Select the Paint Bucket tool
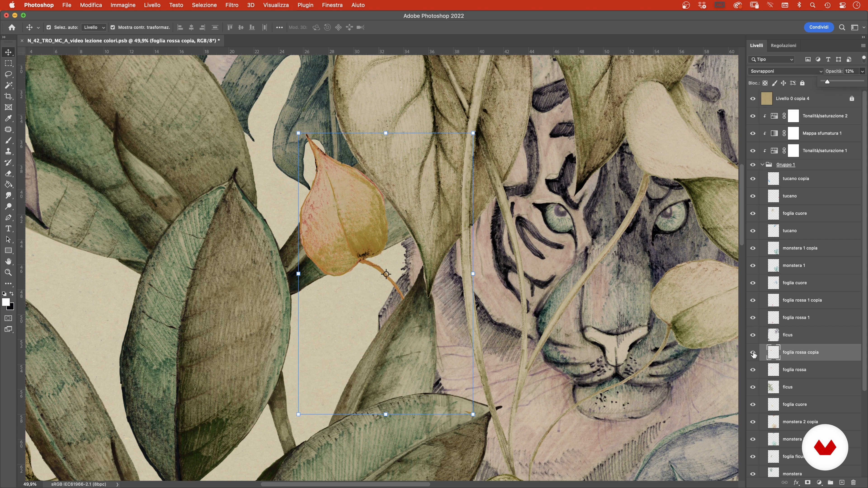Screen dimensions: 868x488 click(x=8, y=185)
